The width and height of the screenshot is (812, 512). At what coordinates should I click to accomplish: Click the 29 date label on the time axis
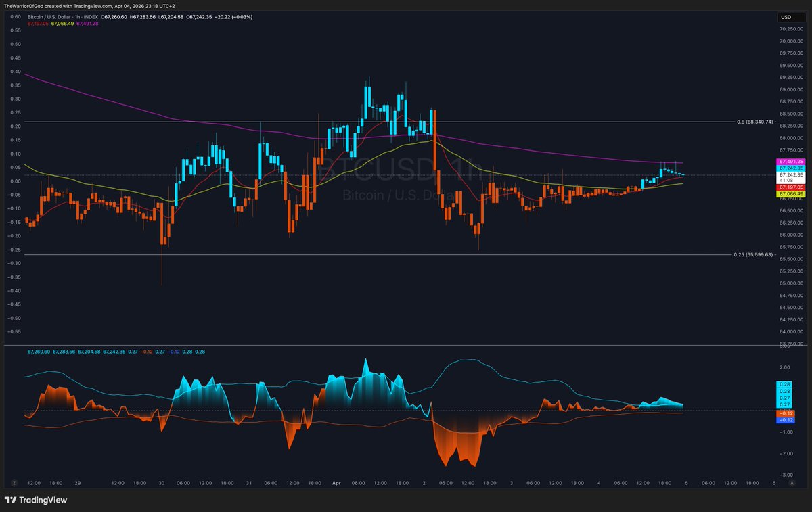77,483
